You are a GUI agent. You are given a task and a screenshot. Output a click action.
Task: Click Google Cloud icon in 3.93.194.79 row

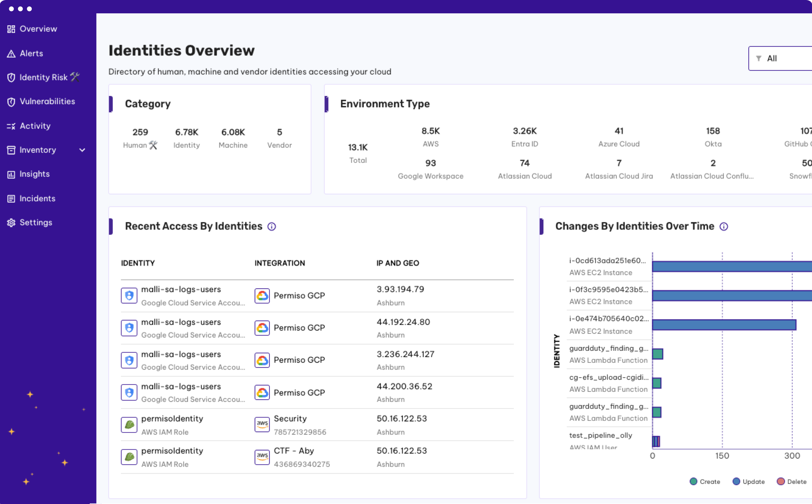click(x=262, y=296)
